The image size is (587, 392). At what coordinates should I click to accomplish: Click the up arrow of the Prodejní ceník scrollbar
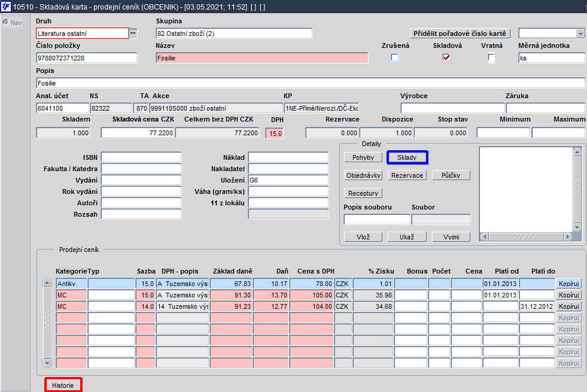pos(47,283)
